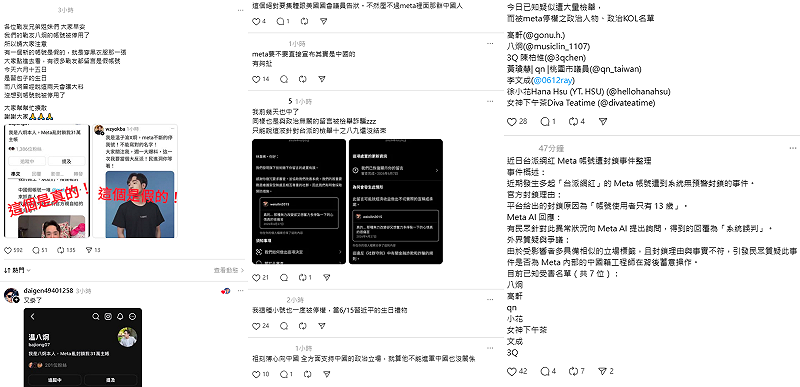Tap back arrow in dark profile screenshot
The width and height of the screenshot is (800, 387).
(x=33, y=317)
